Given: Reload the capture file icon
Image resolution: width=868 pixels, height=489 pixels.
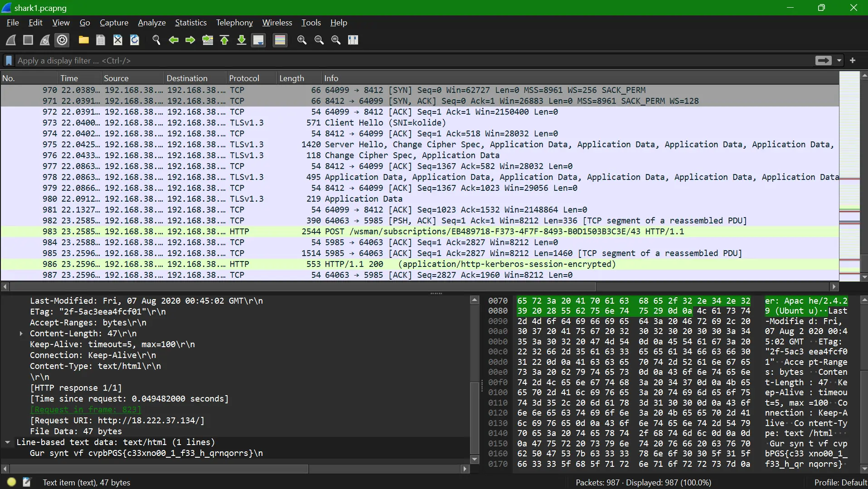Looking at the screenshot, I should [135, 40].
